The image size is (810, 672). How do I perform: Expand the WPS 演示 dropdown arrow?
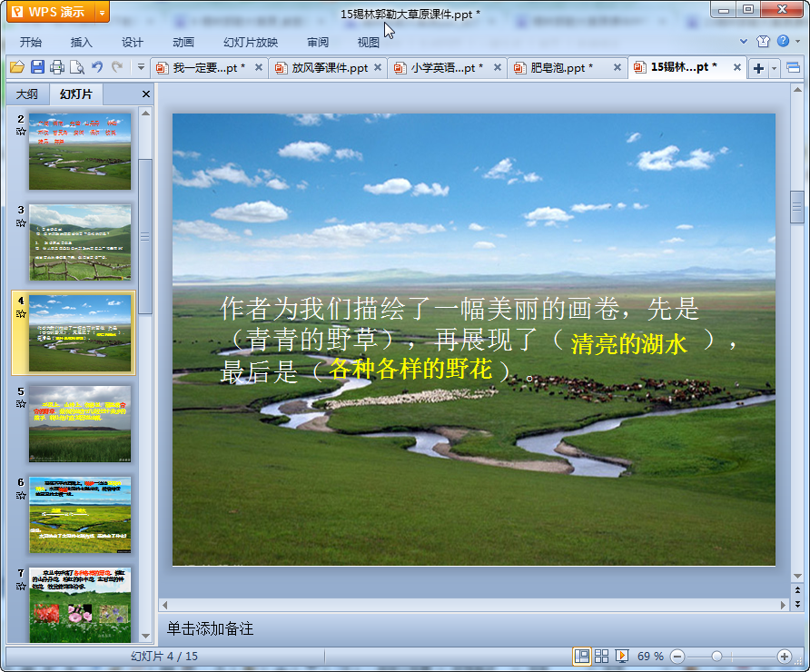[x=103, y=13]
